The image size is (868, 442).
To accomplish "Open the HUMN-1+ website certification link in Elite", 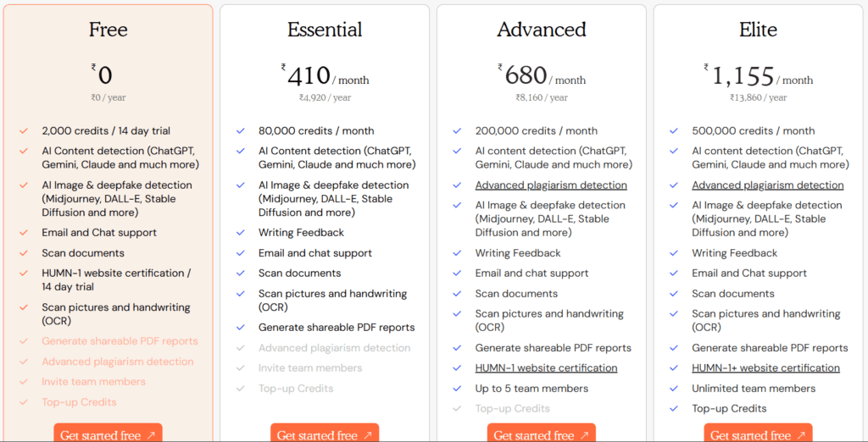I will coord(765,368).
